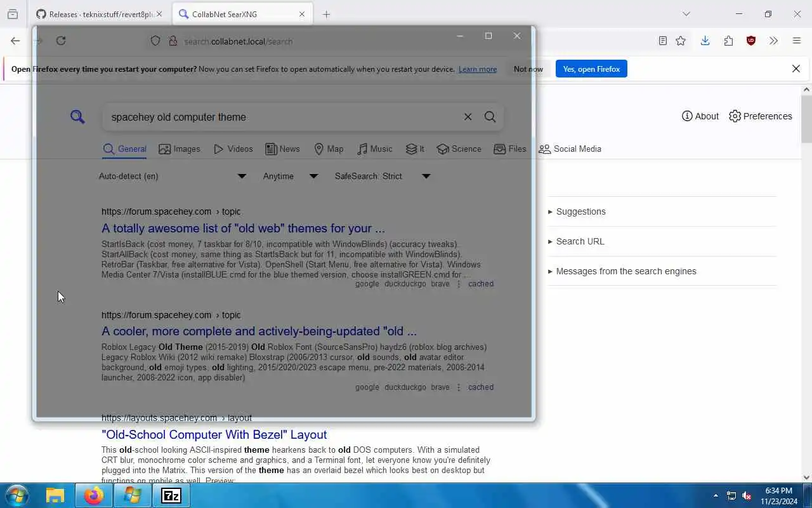Go back one page in Firefox
812x508 pixels.
point(15,41)
